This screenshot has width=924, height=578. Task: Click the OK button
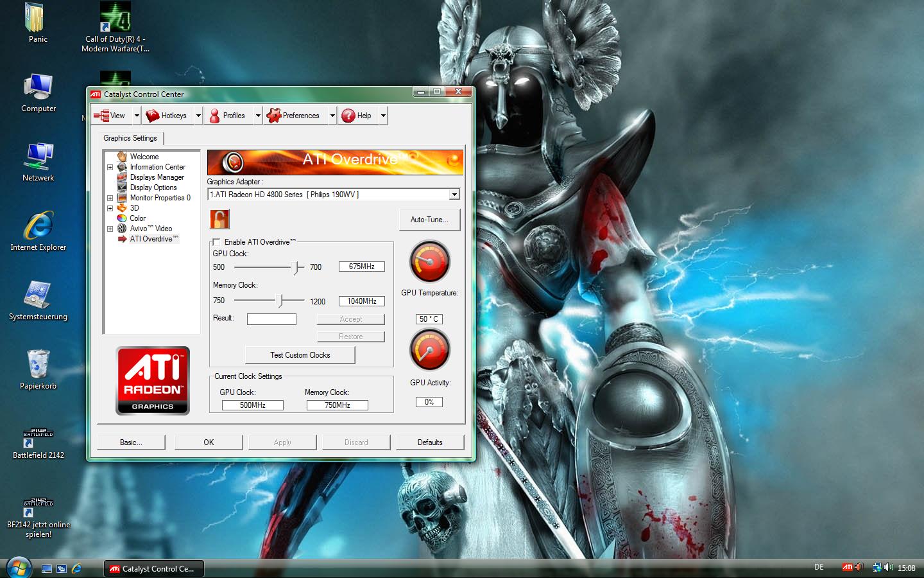pyautogui.click(x=209, y=442)
